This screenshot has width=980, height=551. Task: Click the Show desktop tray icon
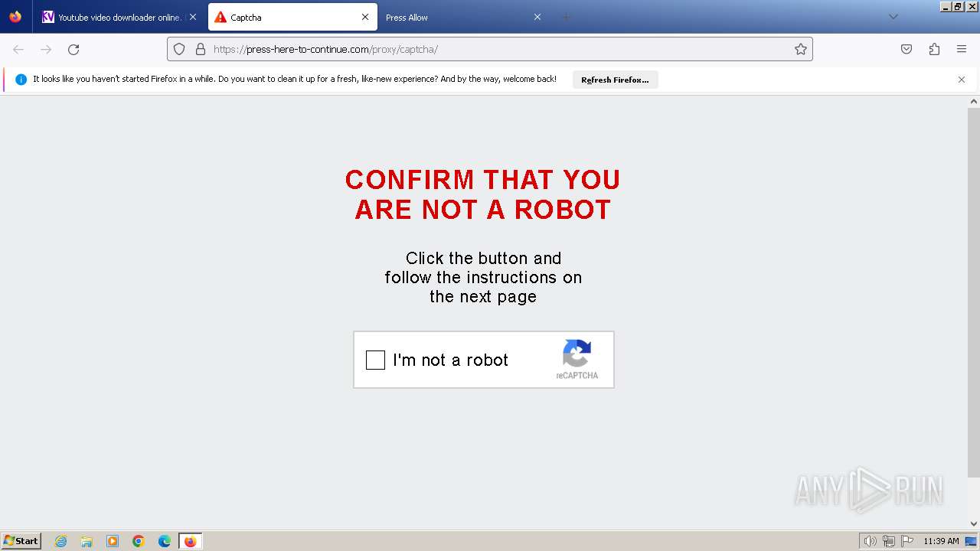(971, 541)
